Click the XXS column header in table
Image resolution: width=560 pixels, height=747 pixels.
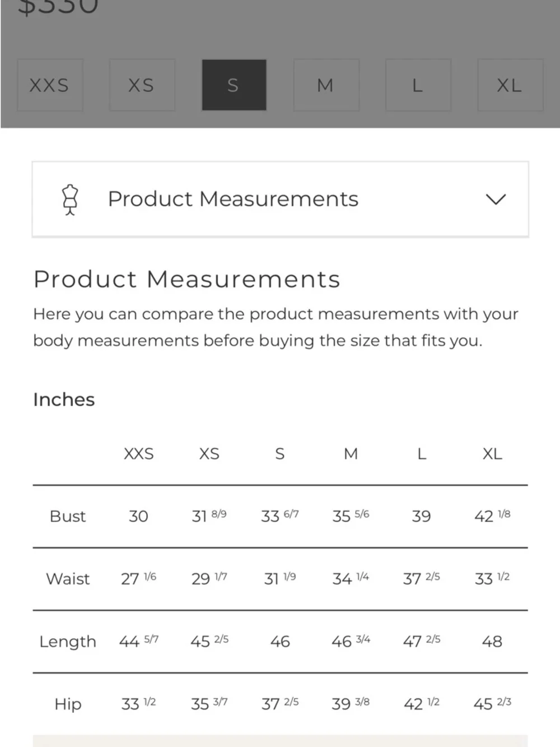point(138,453)
